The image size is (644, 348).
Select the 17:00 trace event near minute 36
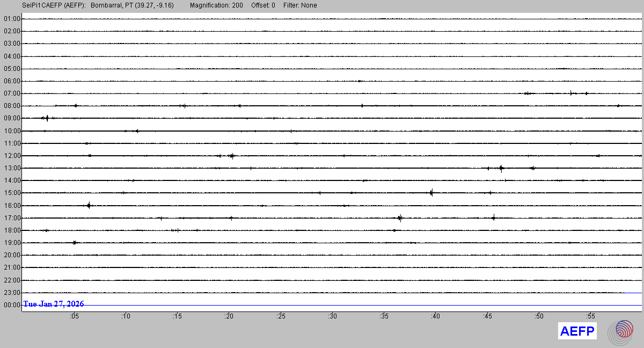[400, 218]
